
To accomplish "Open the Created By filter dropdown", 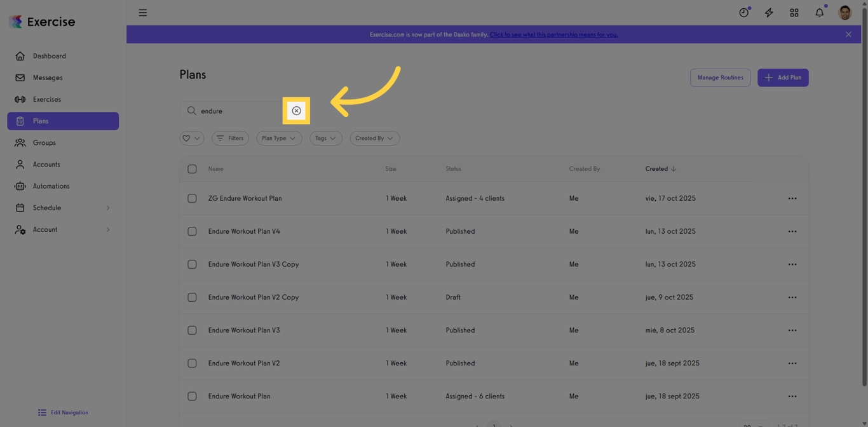I will pyautogui.click(x=374, y=138).
